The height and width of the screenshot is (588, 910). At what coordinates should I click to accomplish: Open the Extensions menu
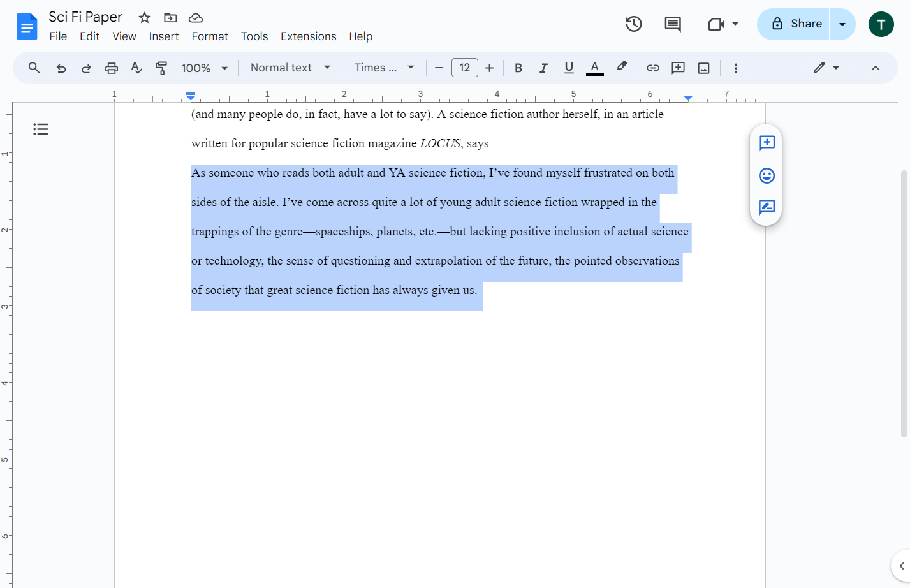[x=308, y=36]
